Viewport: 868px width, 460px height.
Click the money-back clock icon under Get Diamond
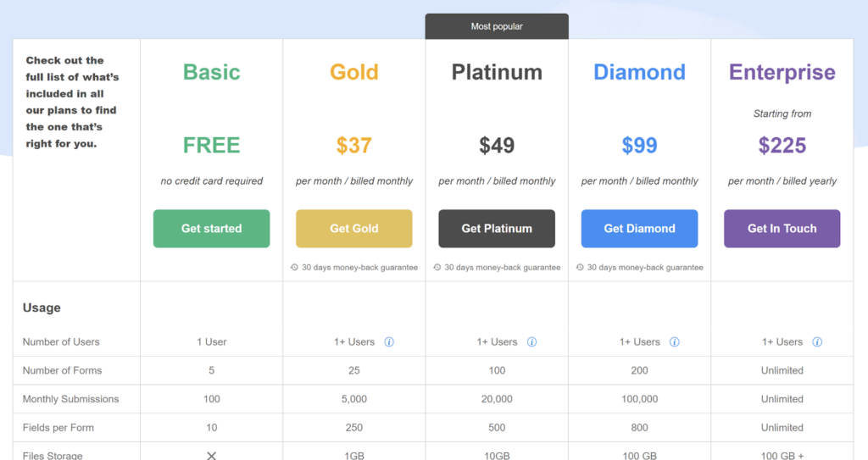580,268
